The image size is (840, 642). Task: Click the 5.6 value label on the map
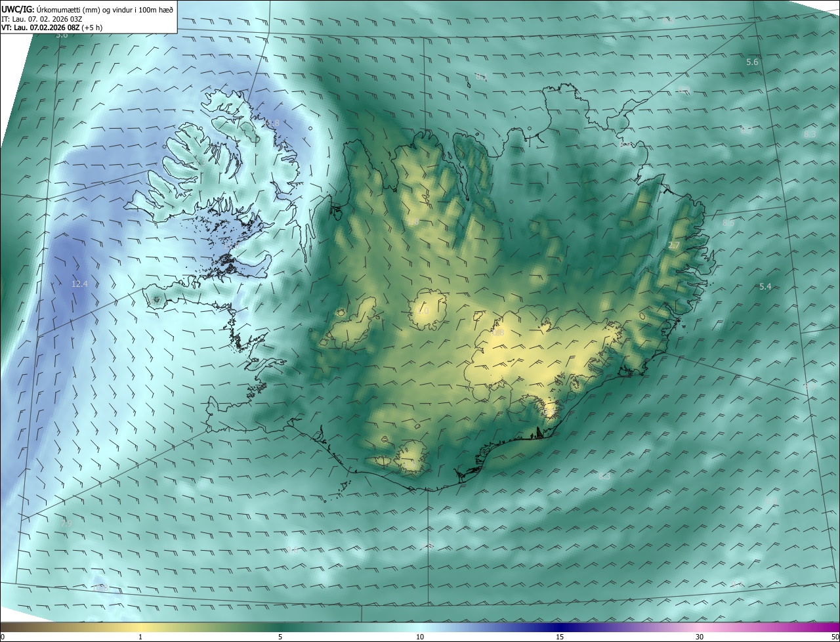click(753, 62)
